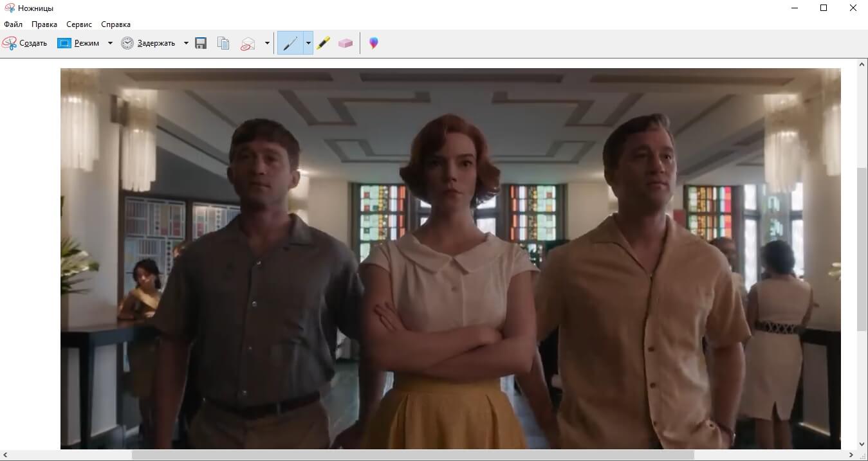Open the Справка menu
This screenshot has width=868, height=461.
[116, 24]
